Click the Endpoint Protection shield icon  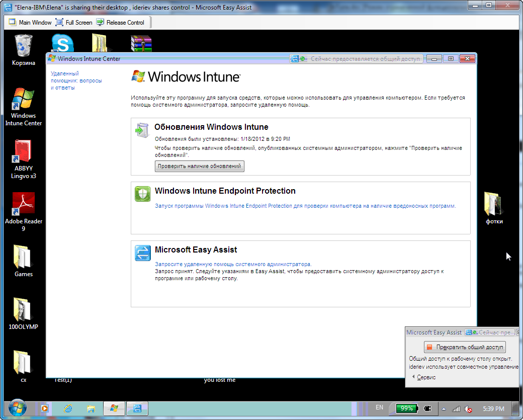[x=142, y=194]
